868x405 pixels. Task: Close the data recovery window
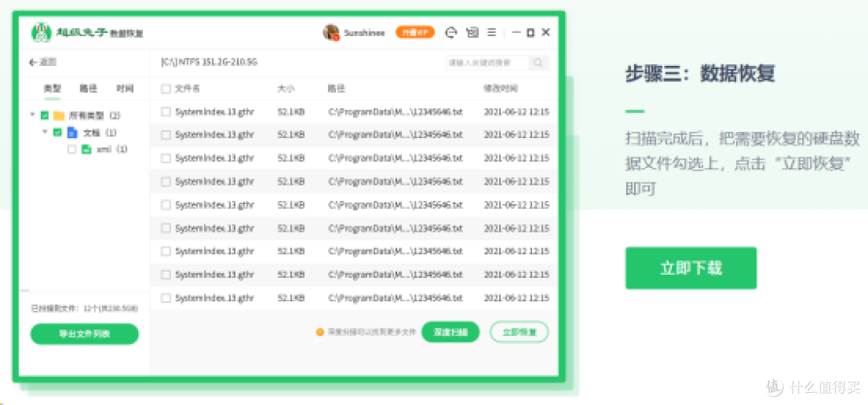546,33
